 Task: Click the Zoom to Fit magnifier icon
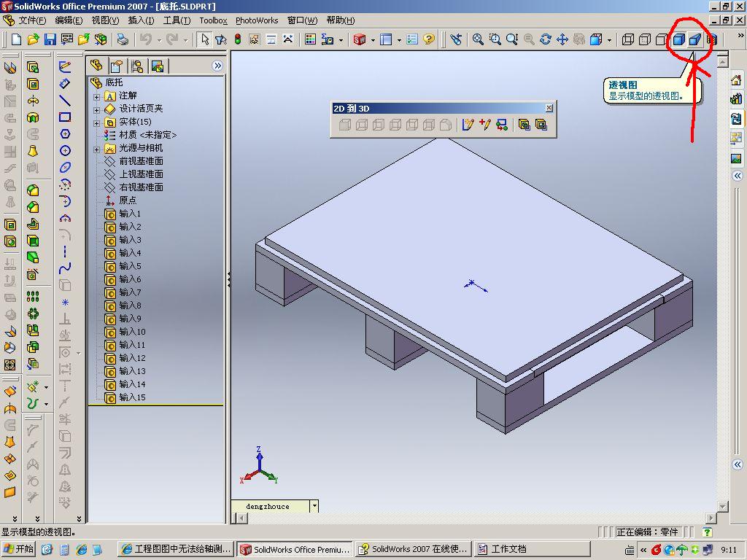click(x=478, y=39)
